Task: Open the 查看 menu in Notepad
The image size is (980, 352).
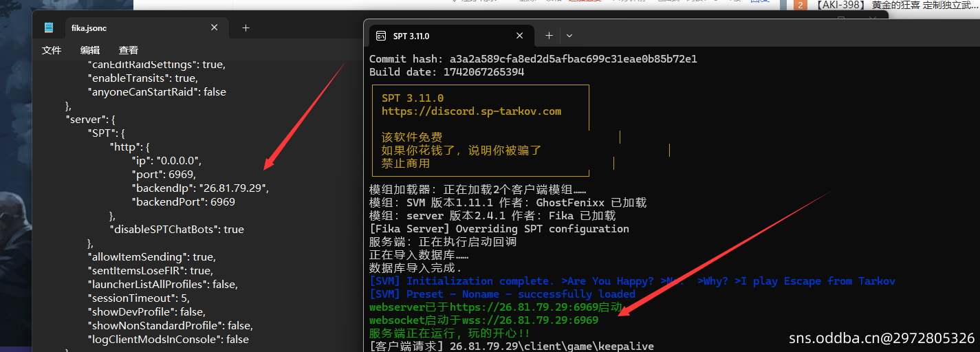Action: [129, 50]
